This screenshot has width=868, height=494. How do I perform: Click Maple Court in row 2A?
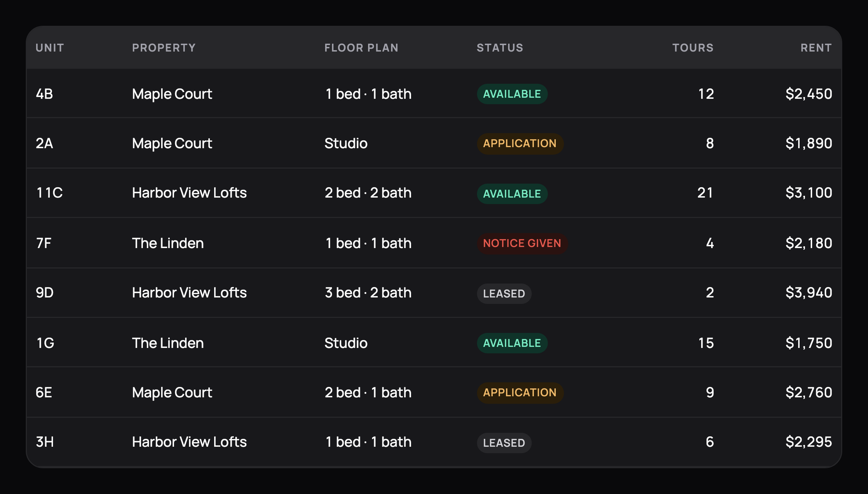[x=172, y=143]
